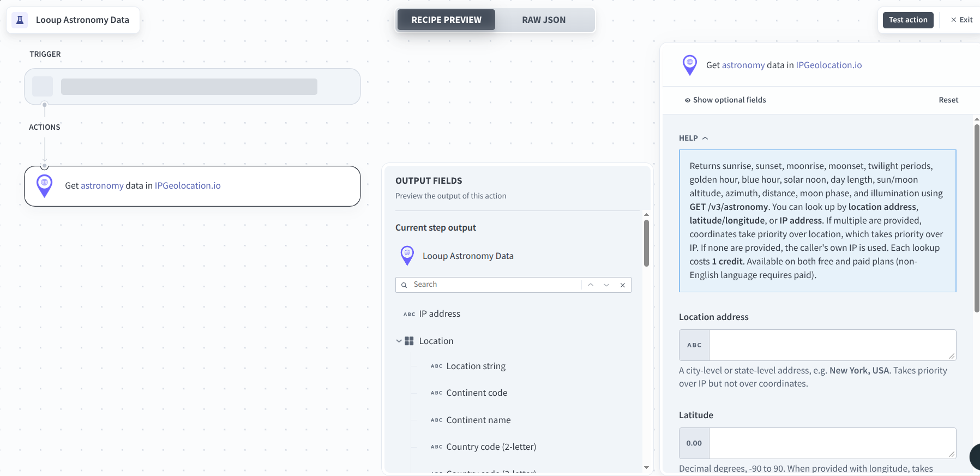
Task: Collapse the Location group in output fields
Action: click(399, 341)
